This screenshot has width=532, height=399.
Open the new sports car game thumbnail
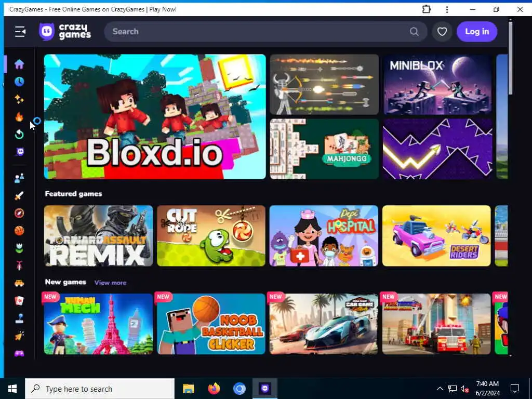tap(324, 324)
